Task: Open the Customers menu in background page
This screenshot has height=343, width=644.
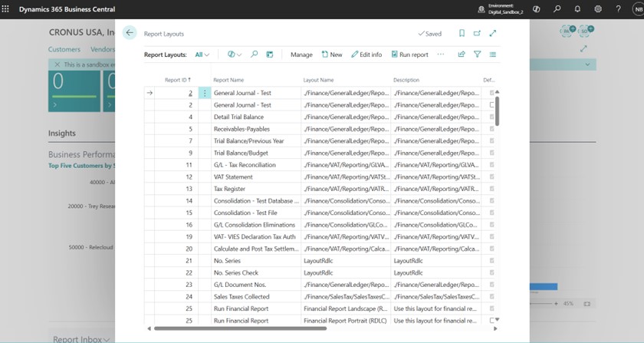Action: tap(64, 49)
